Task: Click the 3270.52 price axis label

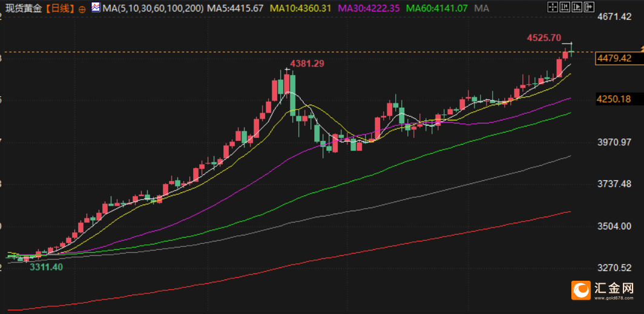Action: coord(614,268)
